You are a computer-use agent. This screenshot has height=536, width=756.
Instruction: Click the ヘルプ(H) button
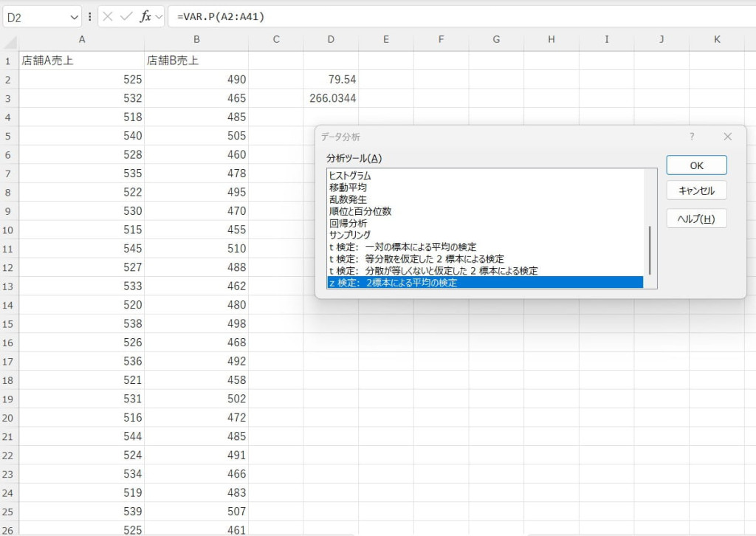(696, 219)
